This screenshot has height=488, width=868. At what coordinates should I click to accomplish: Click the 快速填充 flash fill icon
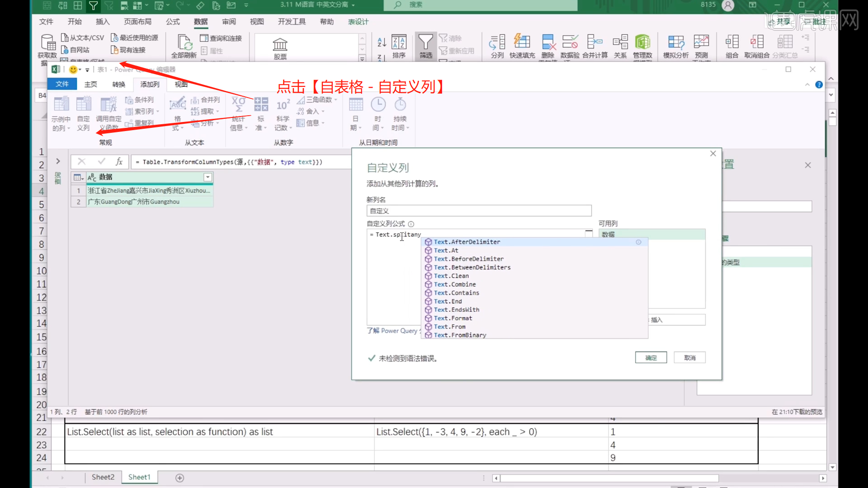click(x=522, y=42)
